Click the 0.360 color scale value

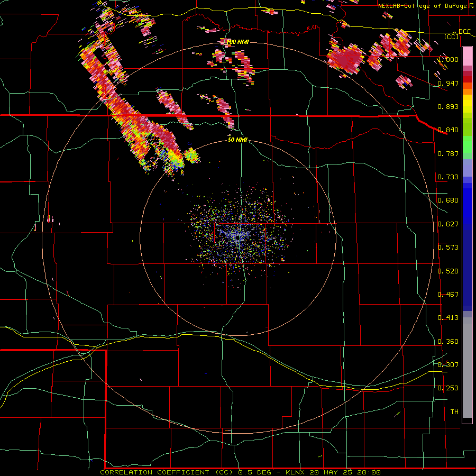[448, 342]
